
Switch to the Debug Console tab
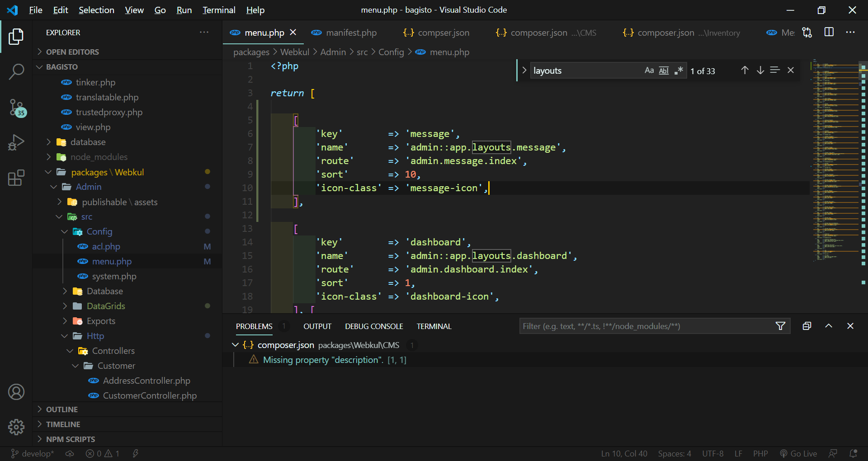tap(374, 326)
